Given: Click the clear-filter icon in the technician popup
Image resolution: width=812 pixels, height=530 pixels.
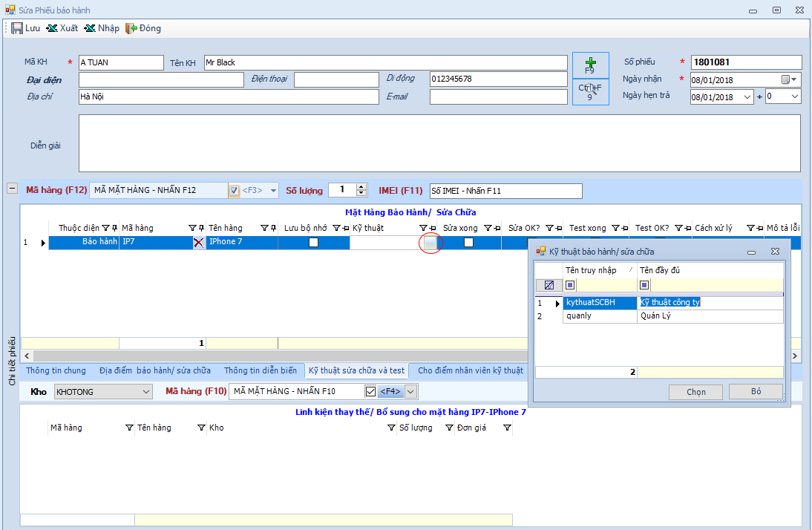Looking at the screenshot, I should [x=549, y=285].
